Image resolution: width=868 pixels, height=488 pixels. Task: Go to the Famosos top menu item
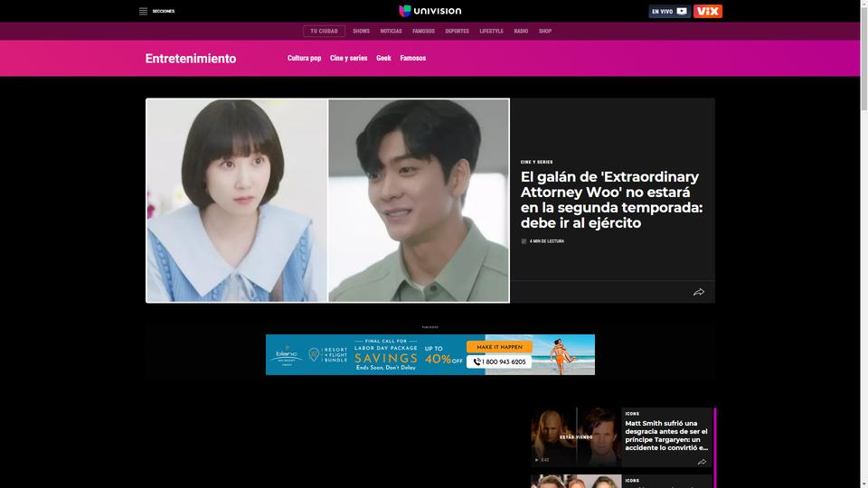(423, 31)
